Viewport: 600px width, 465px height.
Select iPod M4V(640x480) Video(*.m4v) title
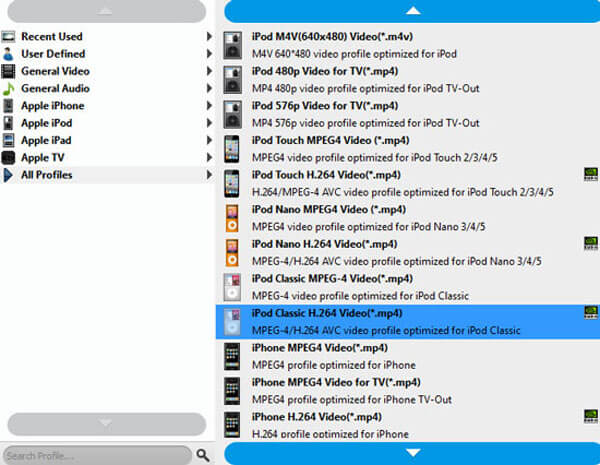coord(332,37)
